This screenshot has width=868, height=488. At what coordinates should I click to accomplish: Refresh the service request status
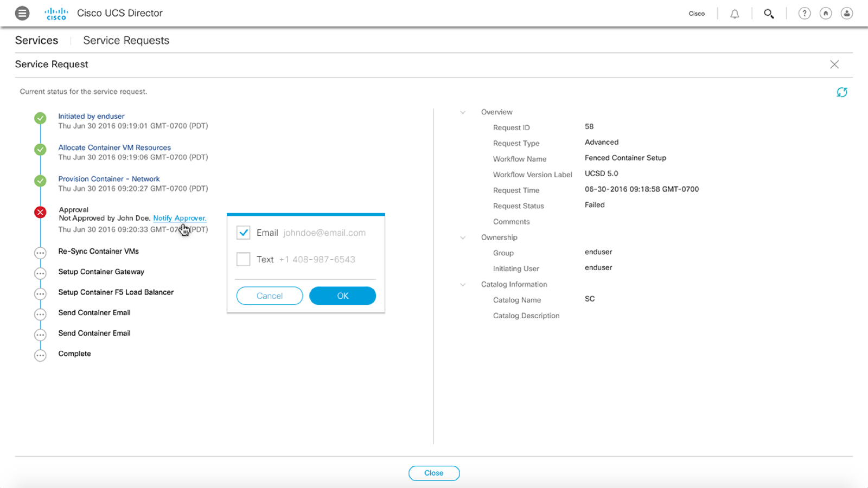click(842, 92)
